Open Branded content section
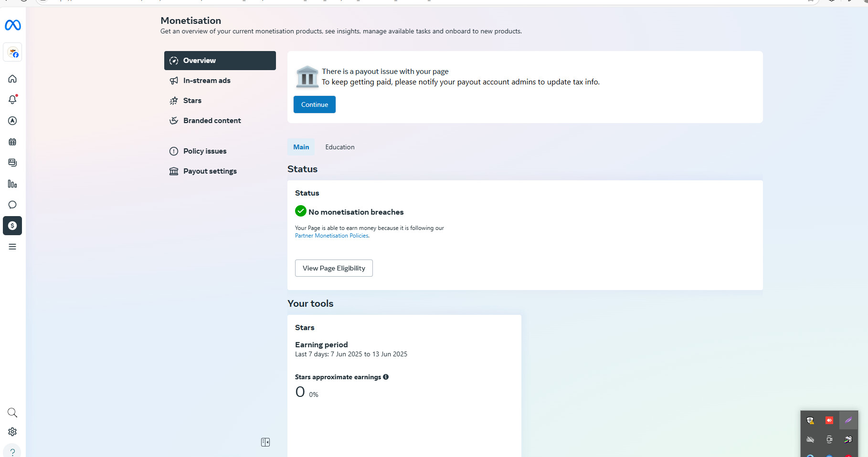 220,121
